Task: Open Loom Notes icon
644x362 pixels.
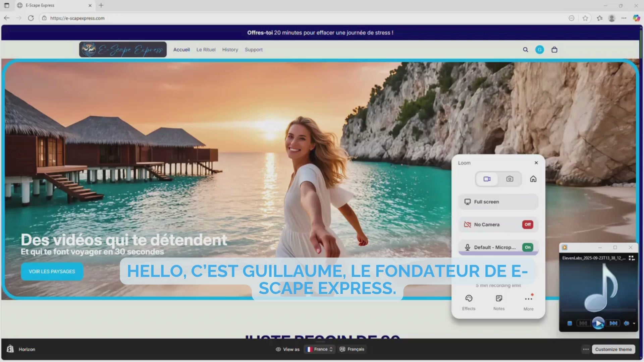Action: click(x=499, y=299)
